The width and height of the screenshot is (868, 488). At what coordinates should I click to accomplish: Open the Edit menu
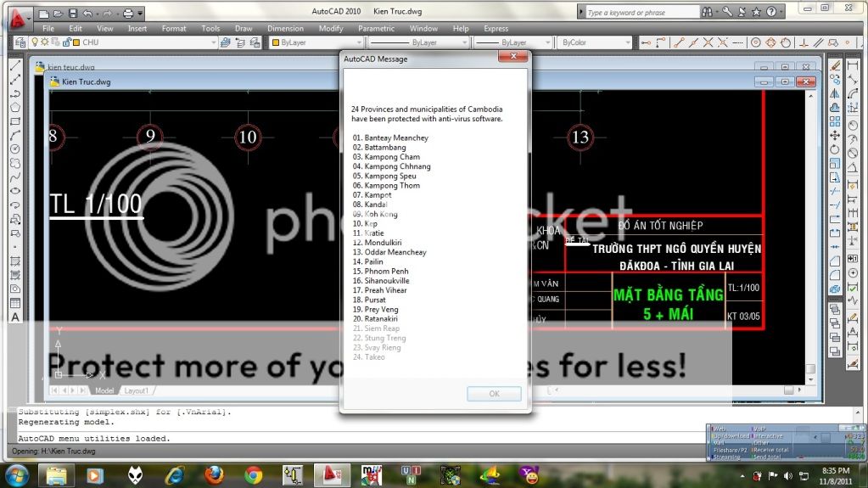click(76, 28)
